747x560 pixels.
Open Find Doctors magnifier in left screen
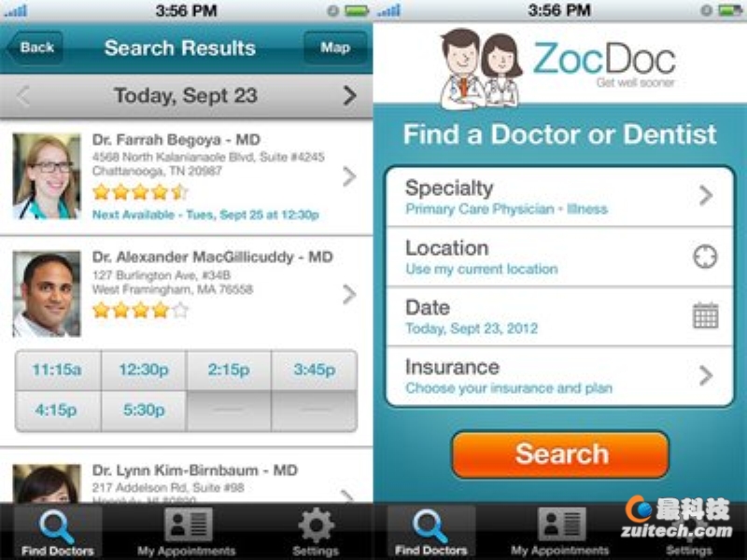click(57, 526)
